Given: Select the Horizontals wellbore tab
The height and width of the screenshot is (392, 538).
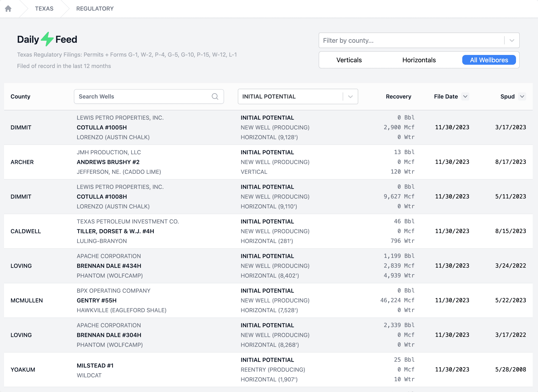Looking at the screenshot, I should click(419, 60).
